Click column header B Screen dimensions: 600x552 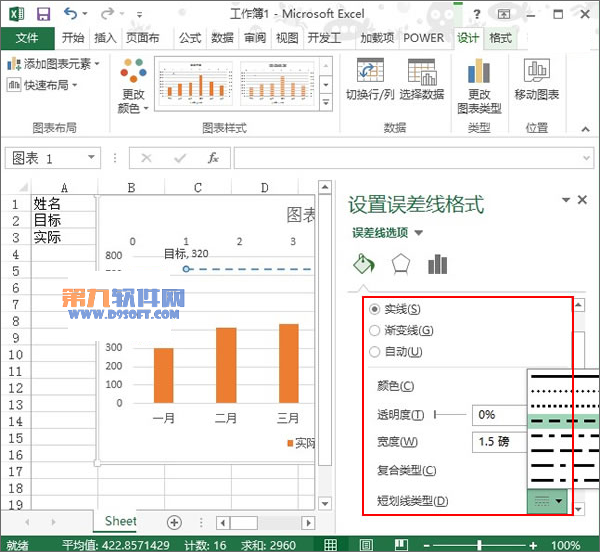tap(131, 187)
